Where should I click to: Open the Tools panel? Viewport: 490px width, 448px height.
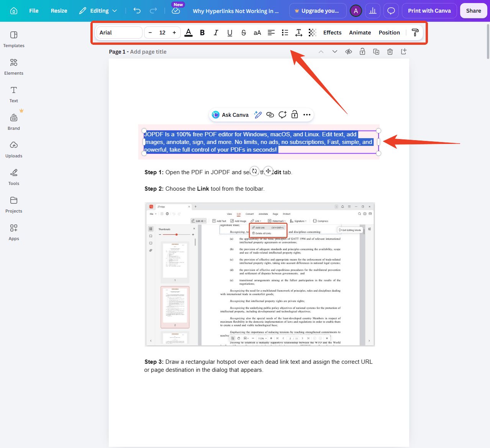(14, 177)
